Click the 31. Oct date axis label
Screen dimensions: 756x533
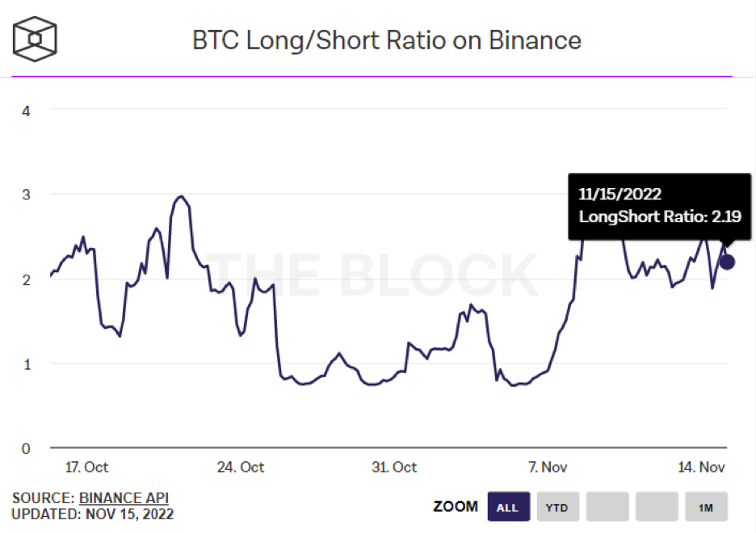(394, 467)
